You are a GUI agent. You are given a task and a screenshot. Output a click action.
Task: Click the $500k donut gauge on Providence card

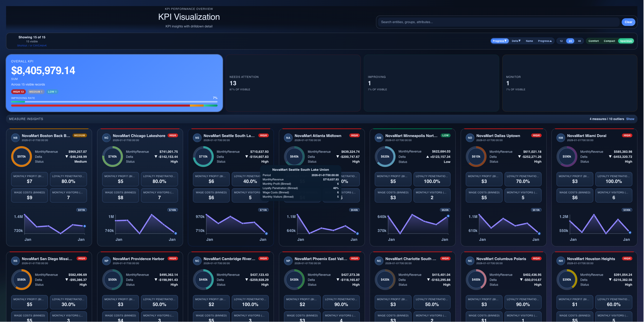[113, 280]
